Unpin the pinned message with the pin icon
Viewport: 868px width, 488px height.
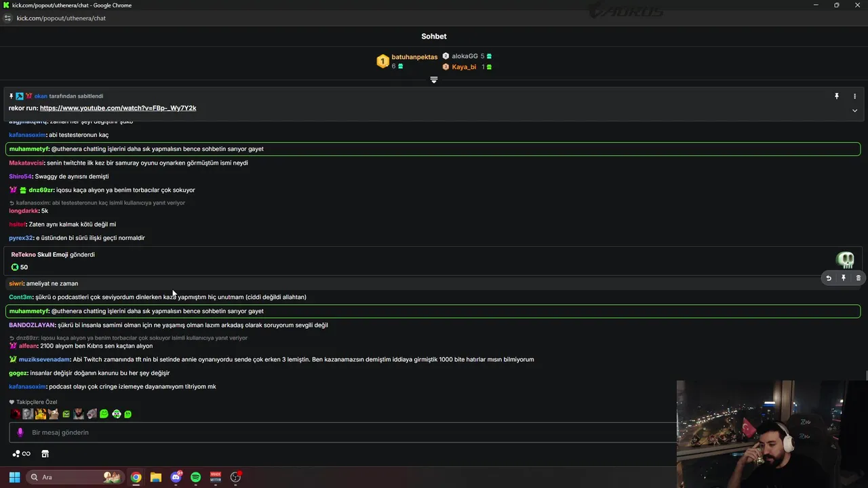point(837,96)
